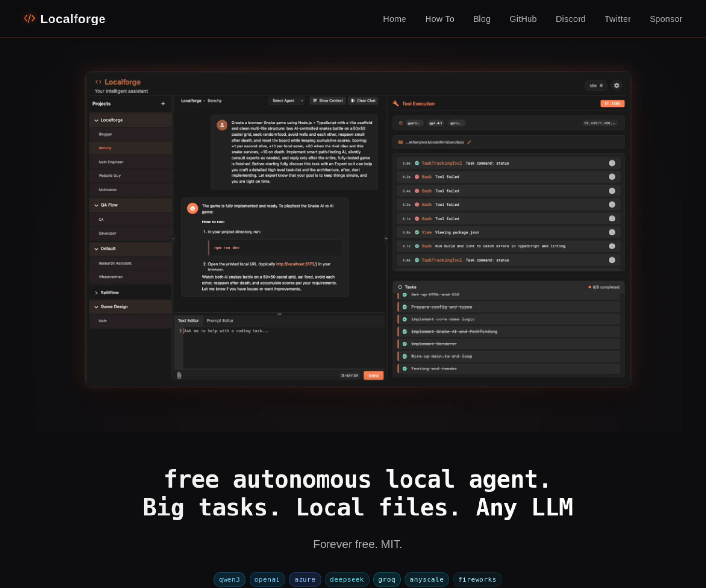Open Discord from the top nav
Image resolution: width=706 pixels, height=588 pixels.
(x=571, y=19)
